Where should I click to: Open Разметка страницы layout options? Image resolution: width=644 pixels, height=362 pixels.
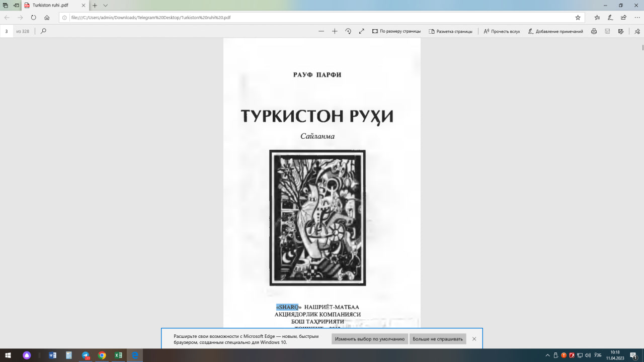tap(450, 31)
